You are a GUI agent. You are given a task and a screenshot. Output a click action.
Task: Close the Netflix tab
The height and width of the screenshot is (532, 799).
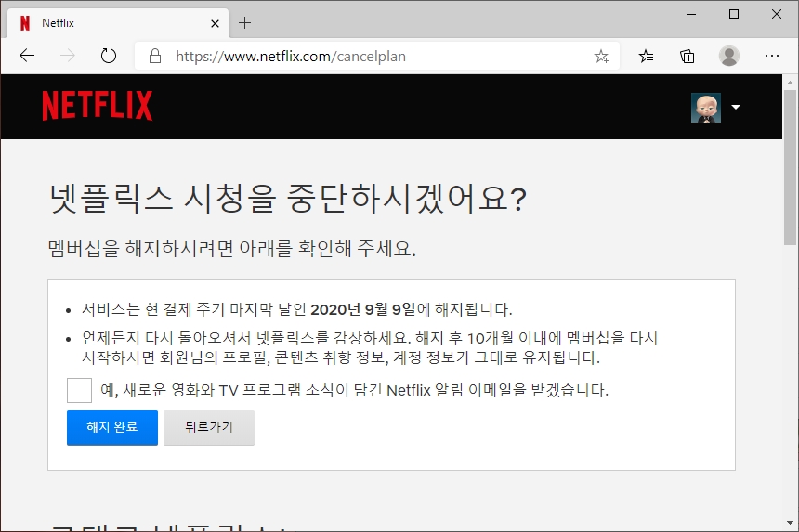[x=215, y=23]
